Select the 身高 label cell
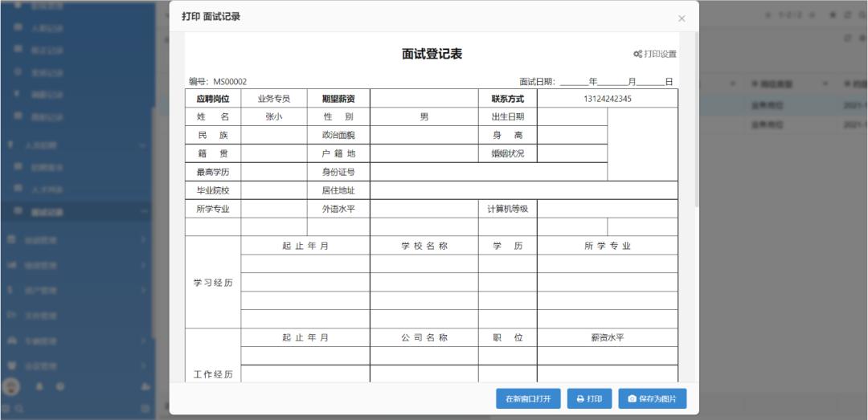This screenshot has height=420, width=868. [x=508, y=135]
